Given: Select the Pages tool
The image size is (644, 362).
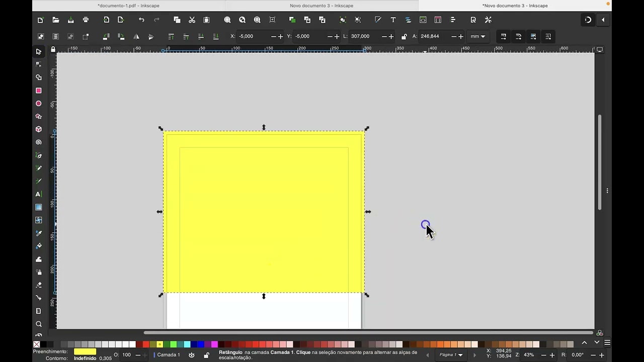Looking at the screenshot, I should pos(39,311).
